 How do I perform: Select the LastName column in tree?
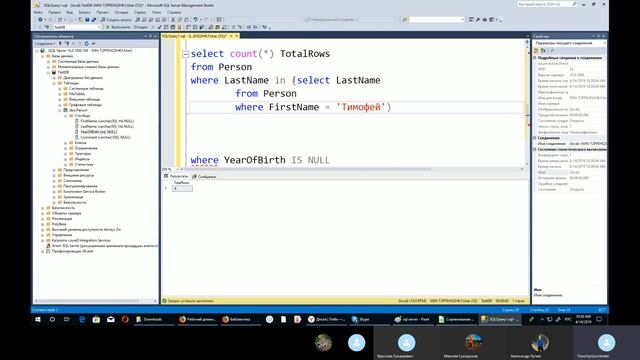(x=107, y=126)
